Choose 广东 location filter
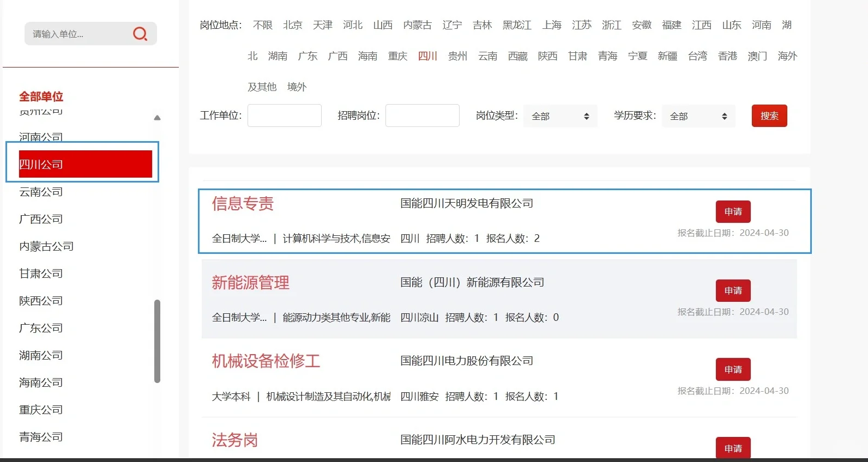The width and height of the screenshot is (868, 462). (308, 56)
